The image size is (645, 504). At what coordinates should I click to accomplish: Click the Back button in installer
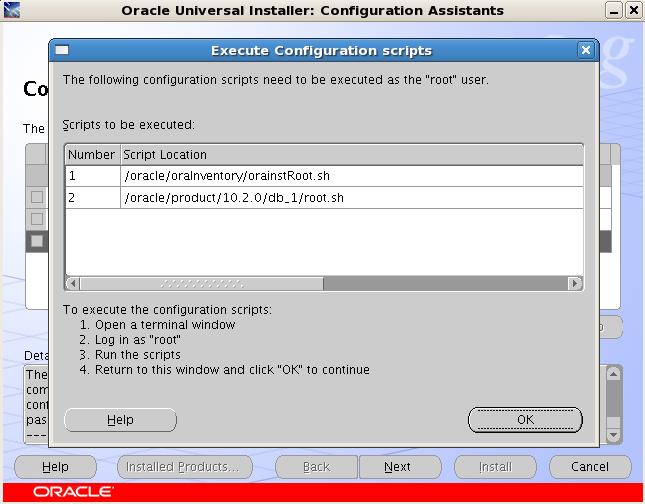point(316,467)
